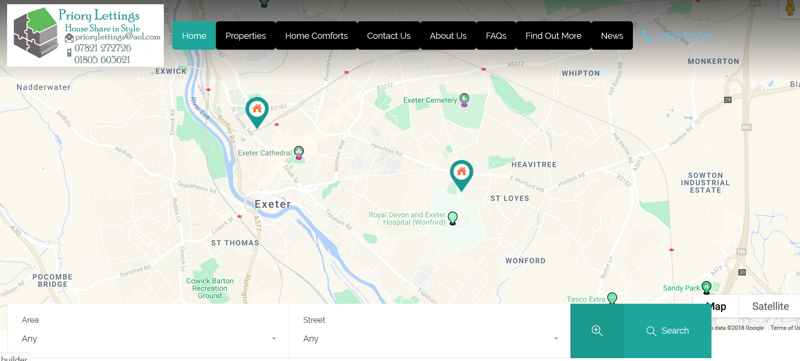Image resolution: width=800 pixels, height=361 pixels.
Task: Switch map to Satellite view
Action: pyautogui.click(x=770, y=306)
